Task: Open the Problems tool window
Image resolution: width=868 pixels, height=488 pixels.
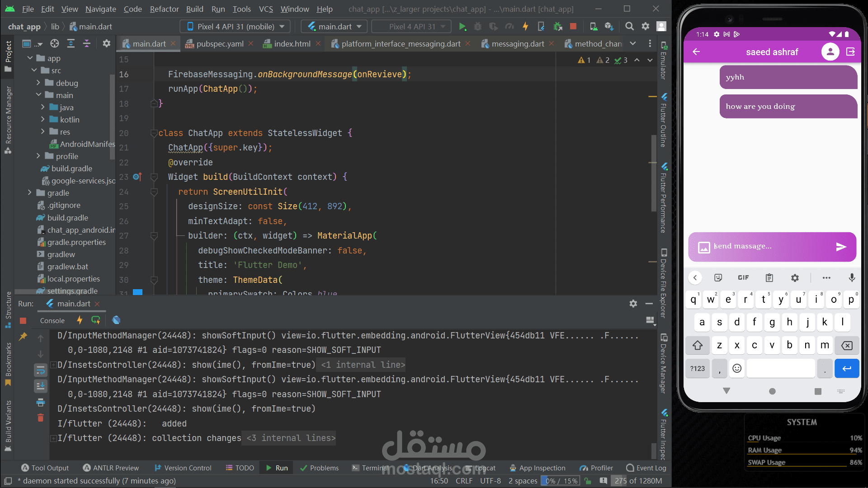Action: pos(319,468)
